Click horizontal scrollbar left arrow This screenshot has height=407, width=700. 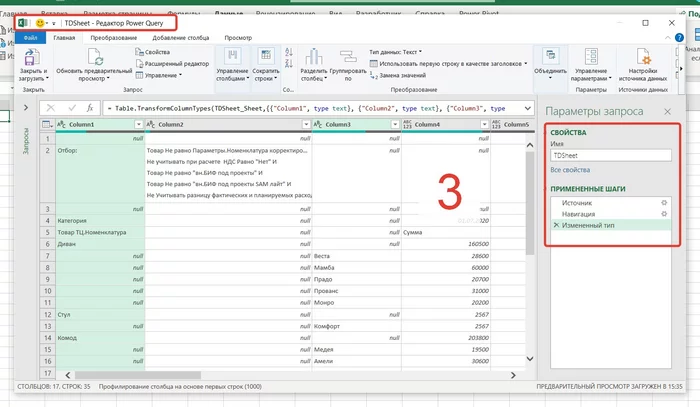[x=68, y=375]
